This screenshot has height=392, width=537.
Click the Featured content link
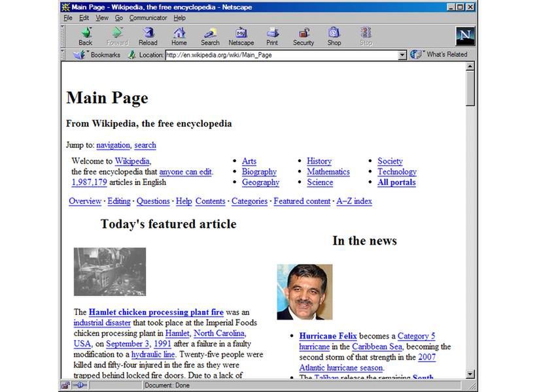[302, 201]
